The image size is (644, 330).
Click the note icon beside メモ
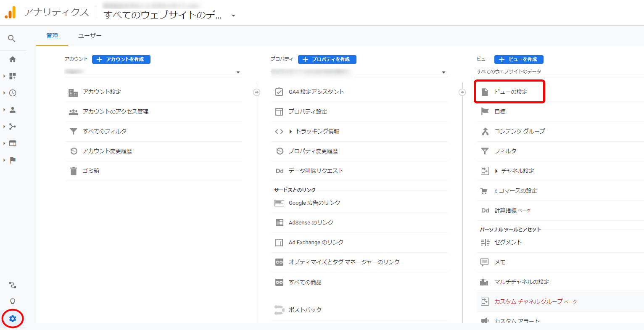click(x=484, y=262)
